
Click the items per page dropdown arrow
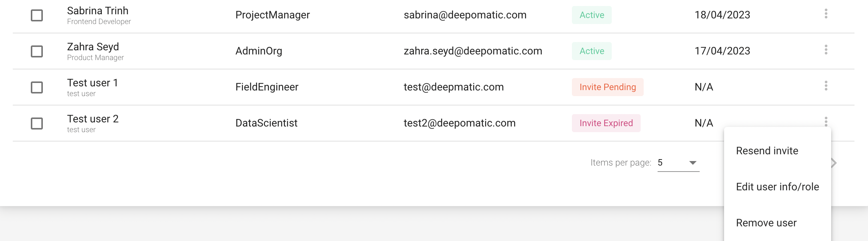(693, 163)
